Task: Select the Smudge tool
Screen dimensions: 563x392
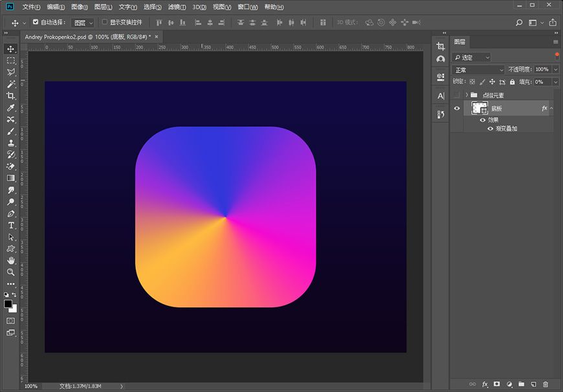Action: [11, 190]
